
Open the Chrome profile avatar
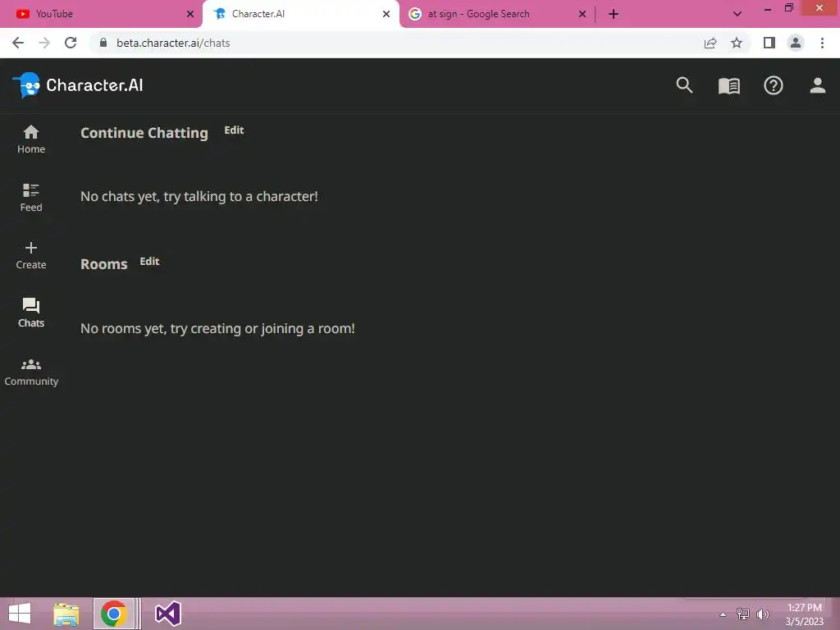[796, 43]
